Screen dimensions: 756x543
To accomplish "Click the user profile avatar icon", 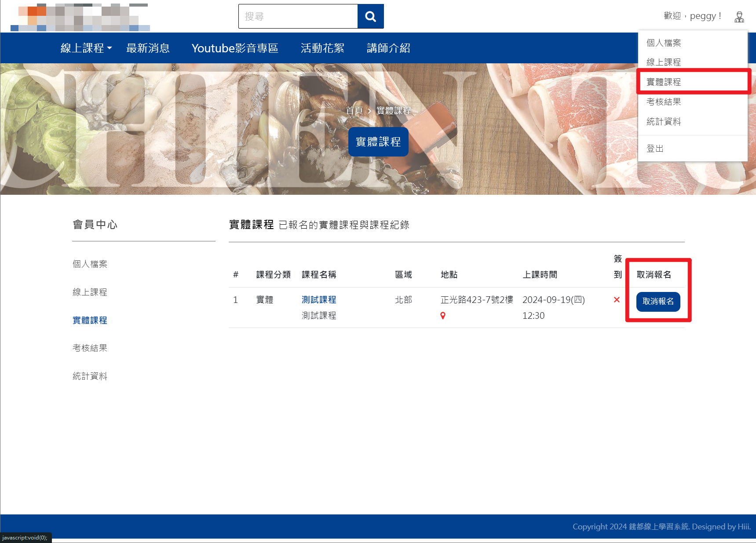I will coord(739,17).
